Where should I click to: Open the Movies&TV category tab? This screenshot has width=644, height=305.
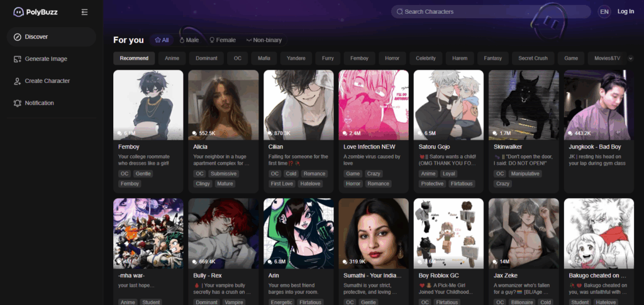point(607,58)
